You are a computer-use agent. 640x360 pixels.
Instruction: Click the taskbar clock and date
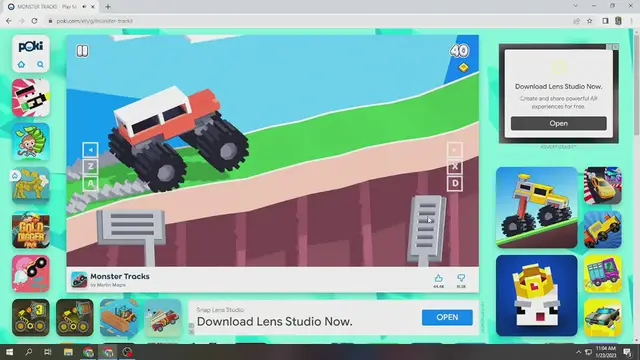(605, 352)
